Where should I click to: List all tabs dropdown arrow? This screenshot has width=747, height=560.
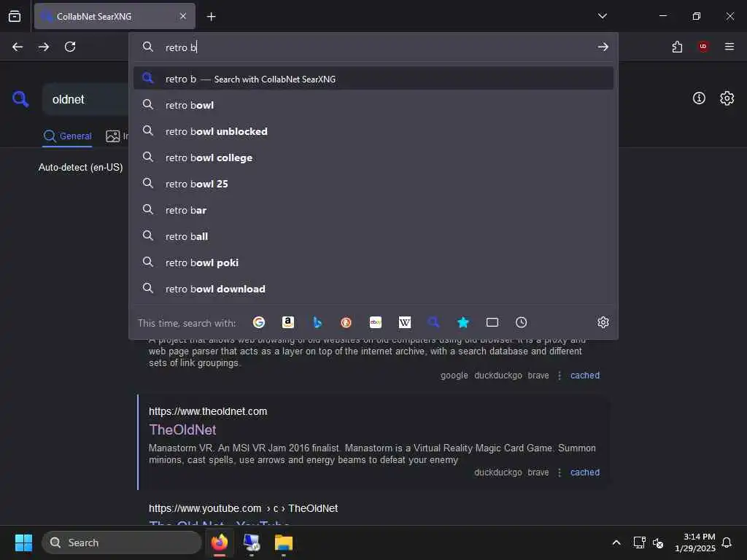(x=603, y=16)
